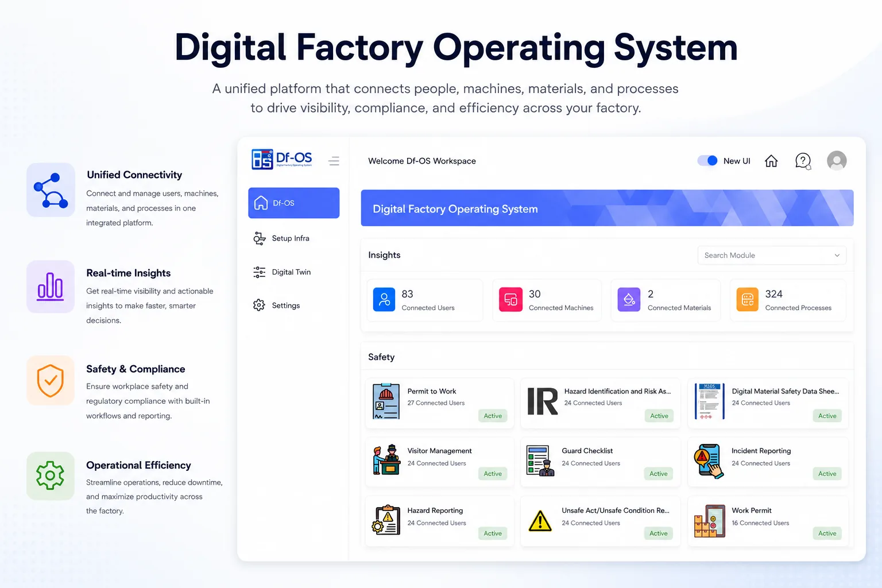This screenshot has width=882, height=588.
Task: Click the IR Hazard Identification icon
Action: tap(543, 401)
